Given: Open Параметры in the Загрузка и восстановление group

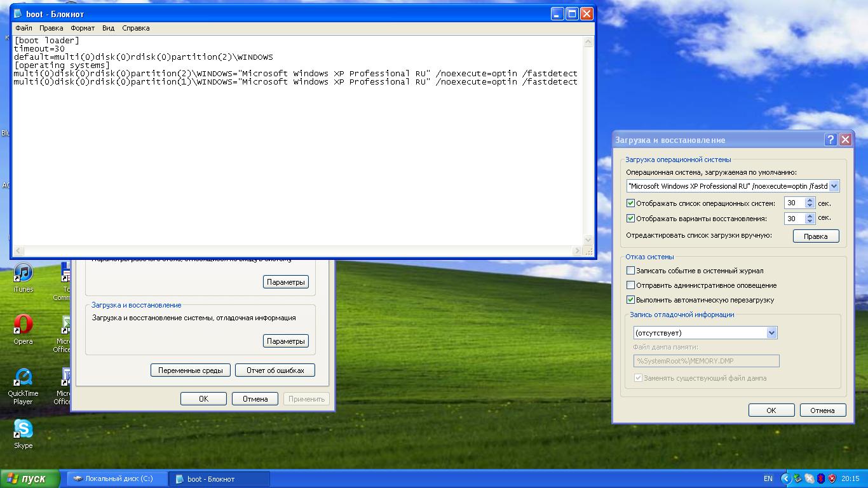Looking at the screenshot, I should tap(286, 341).
